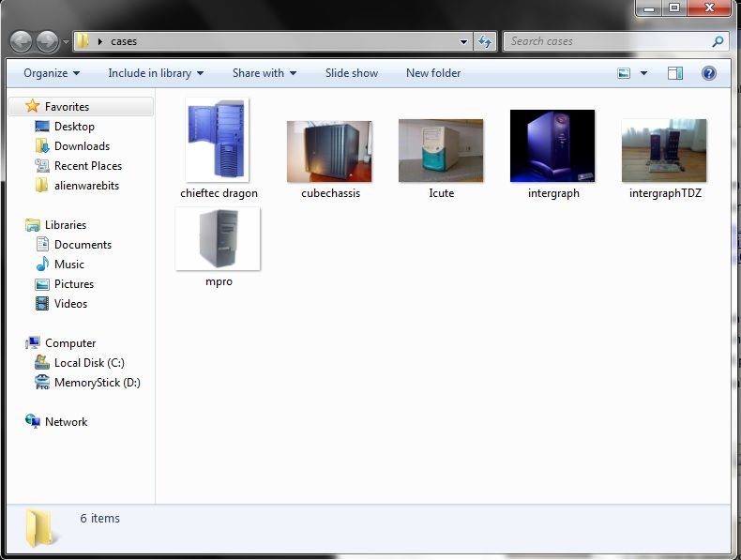This screenshot has width=741, height=560.
Task: Click the magnifier search icon
Action: pos(718,41)
